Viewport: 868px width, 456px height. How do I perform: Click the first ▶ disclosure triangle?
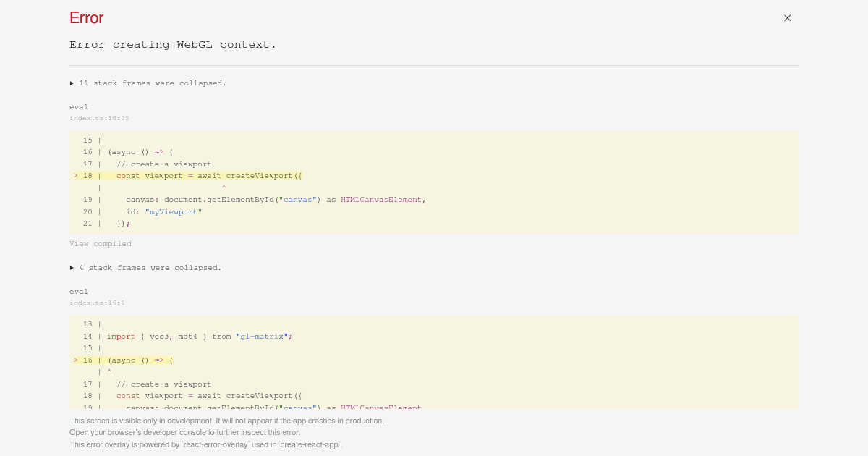click(x=72, y=83)
